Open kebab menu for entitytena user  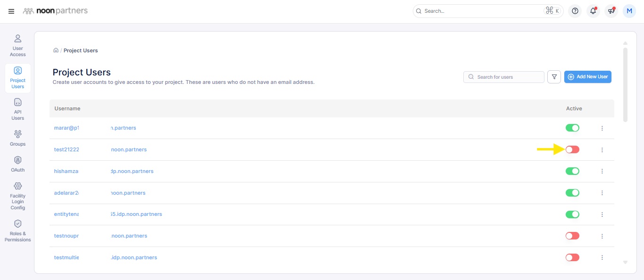point(602,214)
